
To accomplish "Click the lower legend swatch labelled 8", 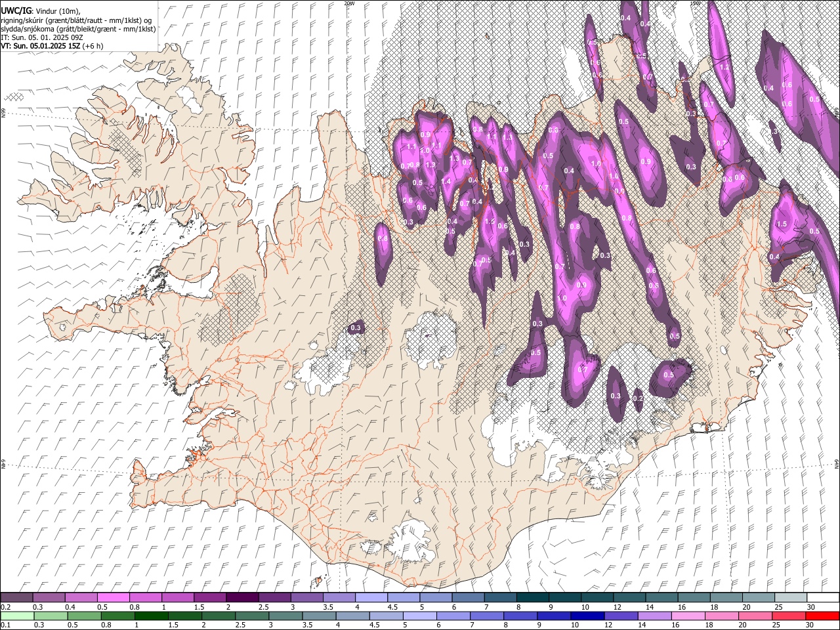I will 520,616.
